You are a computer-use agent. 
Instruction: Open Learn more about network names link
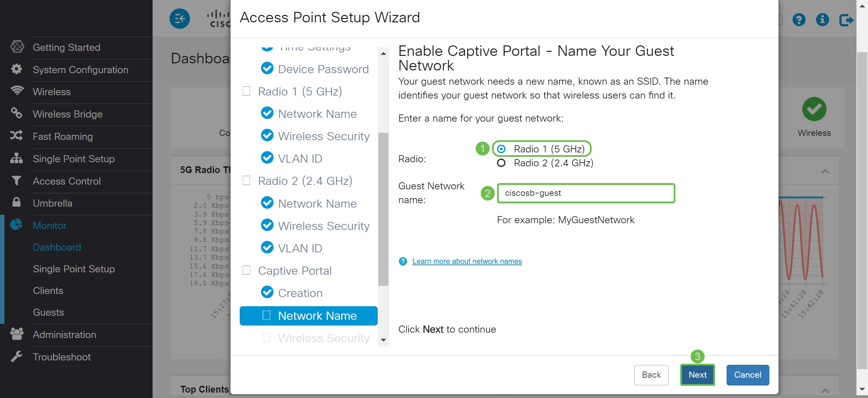[x=467, y=261]
